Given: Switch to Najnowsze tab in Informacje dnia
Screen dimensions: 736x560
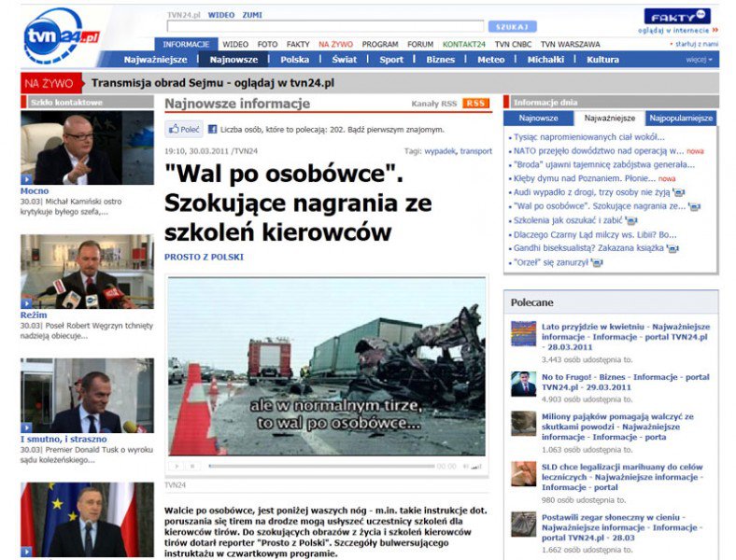Looking at the screenshot, I should (x=538, y=119).
